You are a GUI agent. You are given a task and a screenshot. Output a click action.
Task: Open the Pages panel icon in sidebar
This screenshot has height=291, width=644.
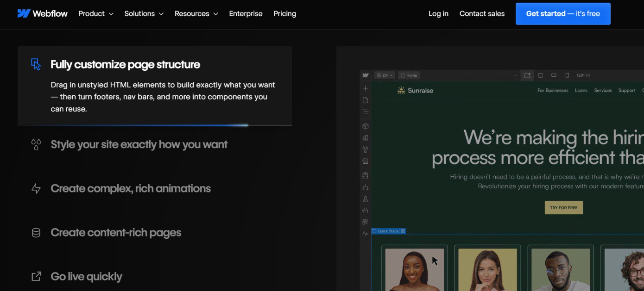point(365,100)
